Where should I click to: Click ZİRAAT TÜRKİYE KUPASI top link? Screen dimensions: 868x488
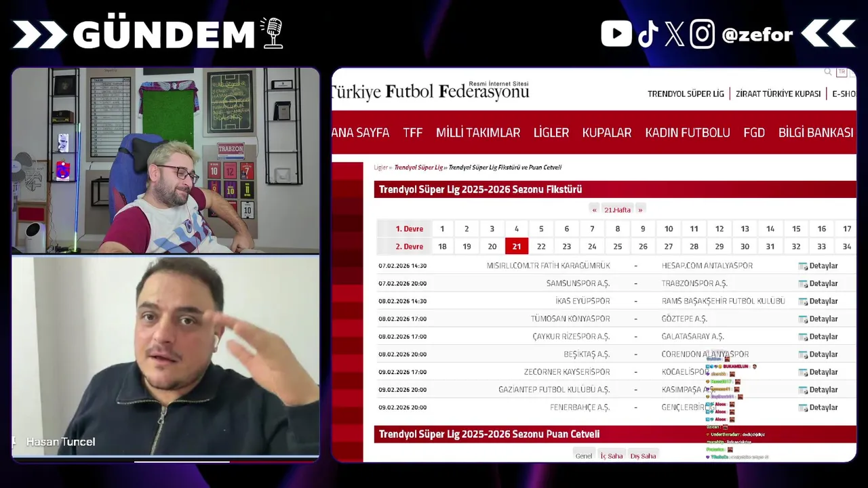[778, 94]
